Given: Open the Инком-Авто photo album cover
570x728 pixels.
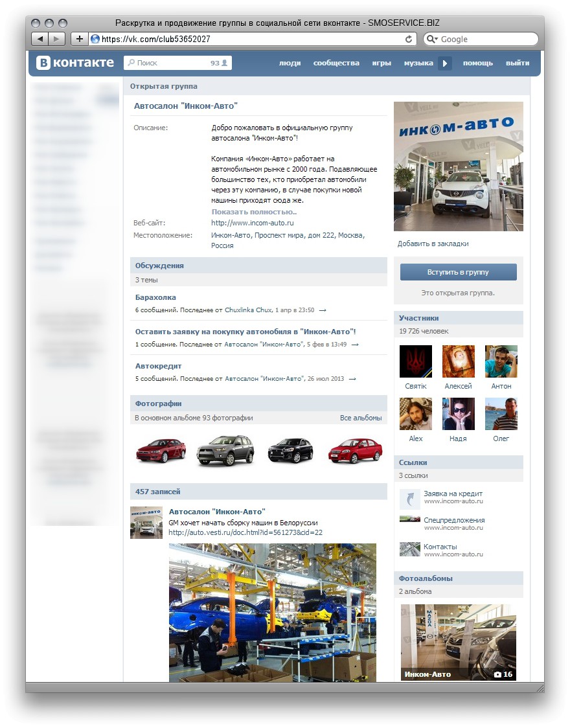Looking at the screenshot, I should [458, 643].
